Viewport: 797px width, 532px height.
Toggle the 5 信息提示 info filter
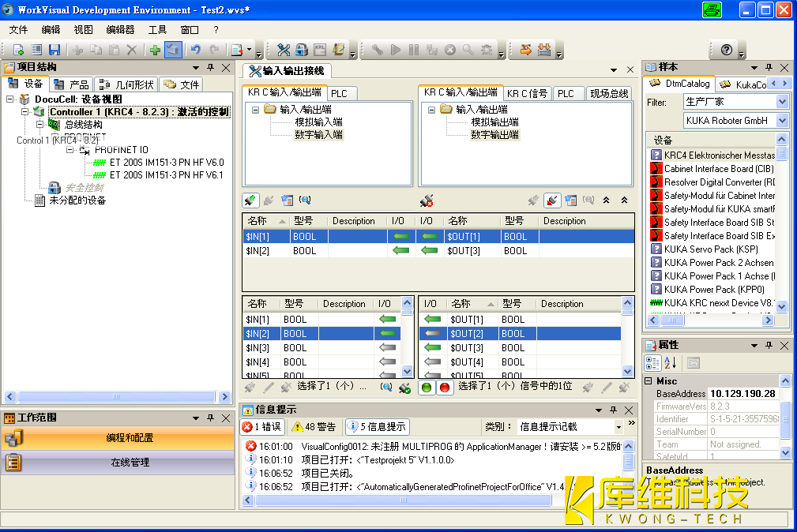(x=377, y=426)
